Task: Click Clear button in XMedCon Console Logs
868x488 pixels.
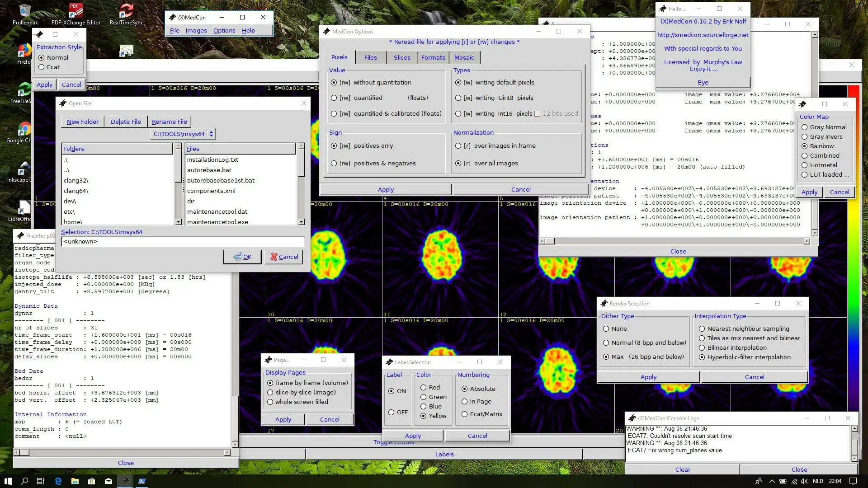Action: point(683,469)
